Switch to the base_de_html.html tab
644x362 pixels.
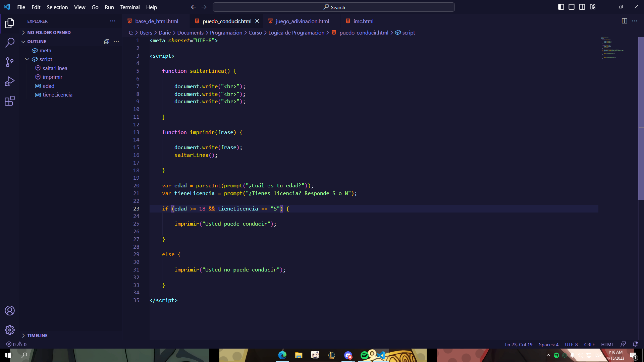click(156, 21)
